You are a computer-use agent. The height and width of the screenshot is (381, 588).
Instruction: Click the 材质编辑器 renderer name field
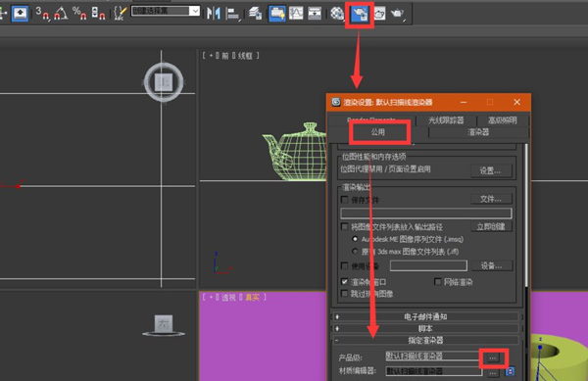(x=433, y=371)
